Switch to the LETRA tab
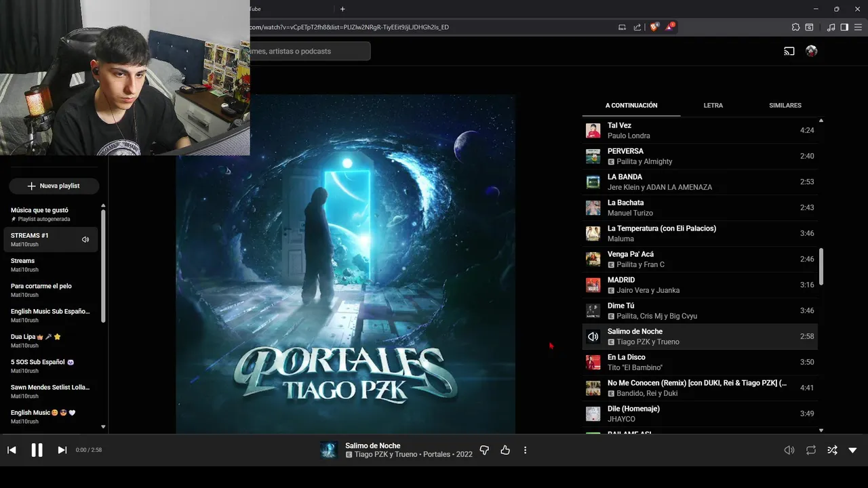Image resolution: width=868 pixels, height=488 pixels. point(713,106)
